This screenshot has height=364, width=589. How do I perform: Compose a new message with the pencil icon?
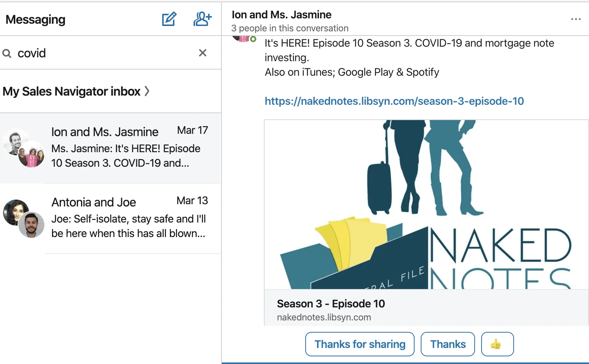(x=169, y=19)
